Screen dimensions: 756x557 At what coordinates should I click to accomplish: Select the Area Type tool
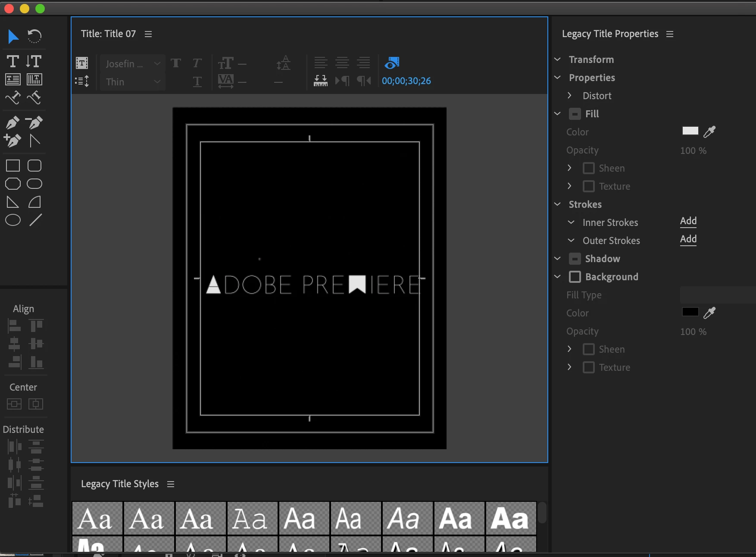click(x=13, y=79)
